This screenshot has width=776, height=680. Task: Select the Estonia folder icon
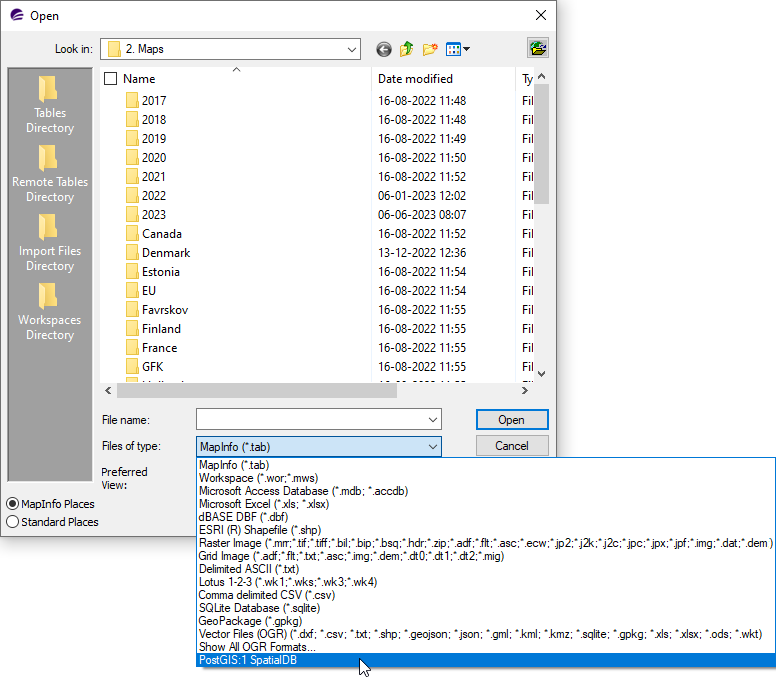[x=132, y=272]
